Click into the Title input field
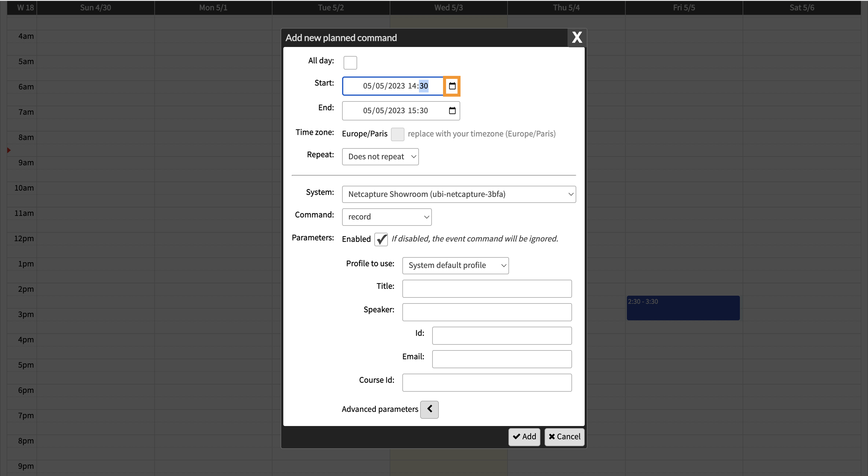 tap(486, 288)
